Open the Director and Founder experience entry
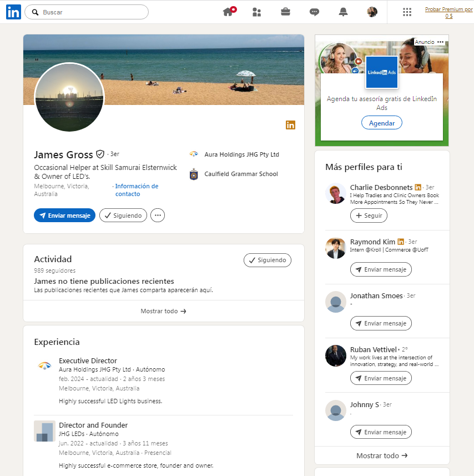The width and height of the screenshot is (474, 476). pyautogui.click(x=93, y=425)
